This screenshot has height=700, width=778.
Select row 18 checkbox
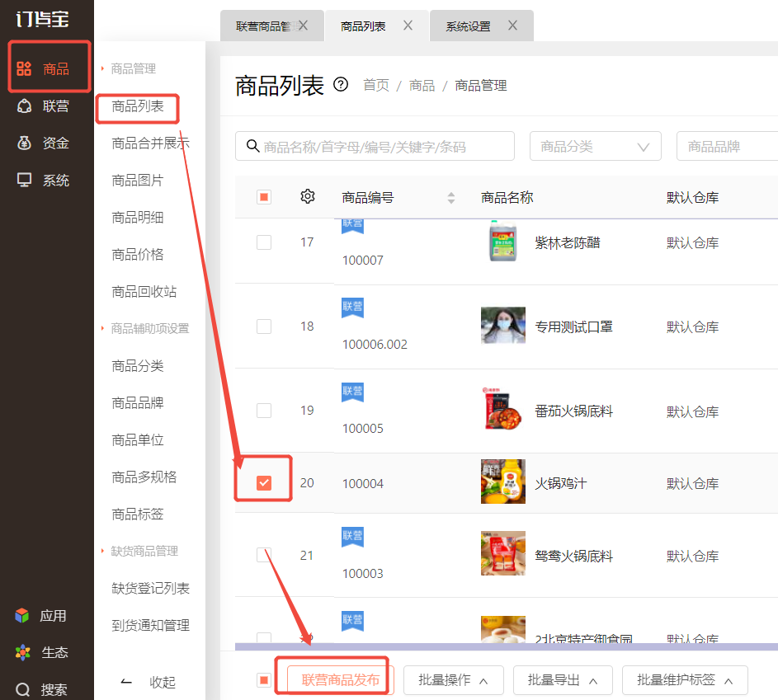[264, 327]
